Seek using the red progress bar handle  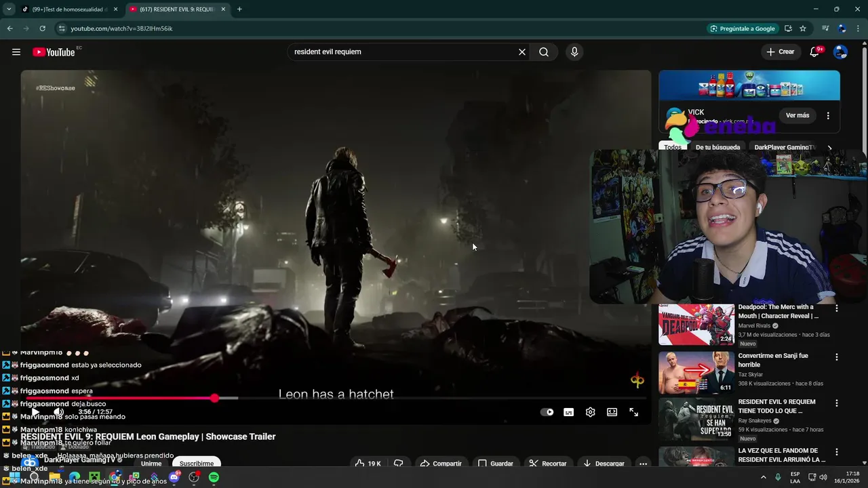tap(214, 398)
